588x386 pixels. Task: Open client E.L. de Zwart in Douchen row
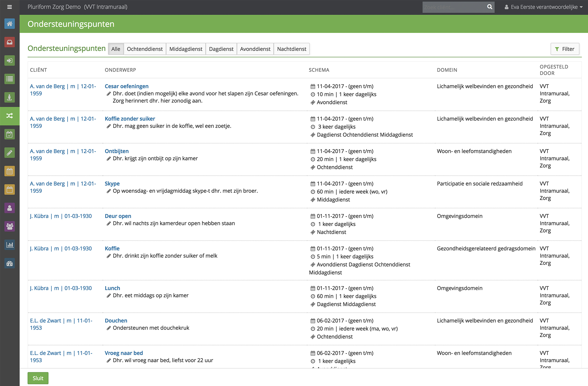61,324
